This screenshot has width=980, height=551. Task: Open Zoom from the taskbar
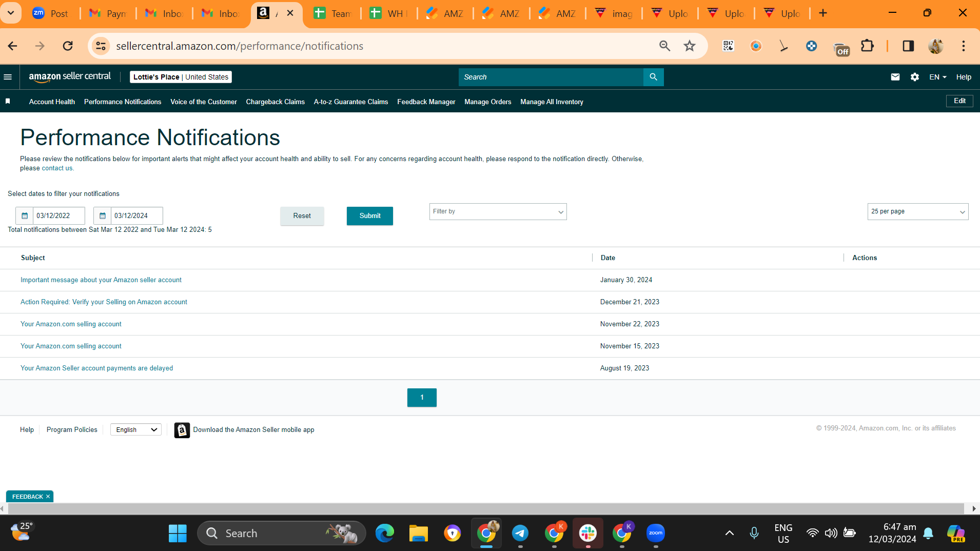(x=655, y=534)
